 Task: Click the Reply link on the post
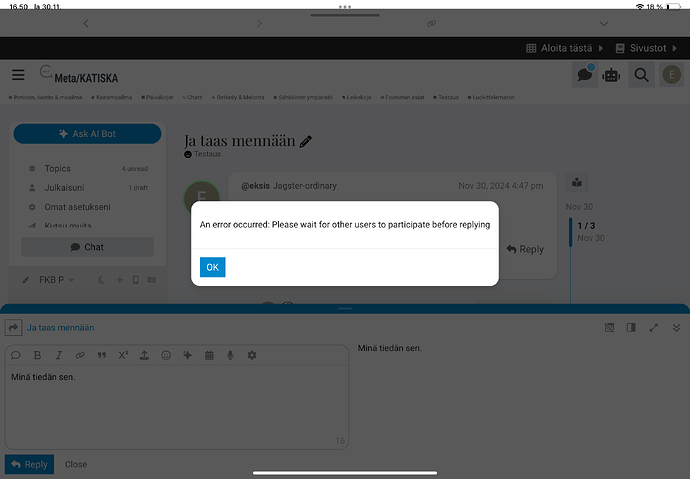click(x=525, y=249)
